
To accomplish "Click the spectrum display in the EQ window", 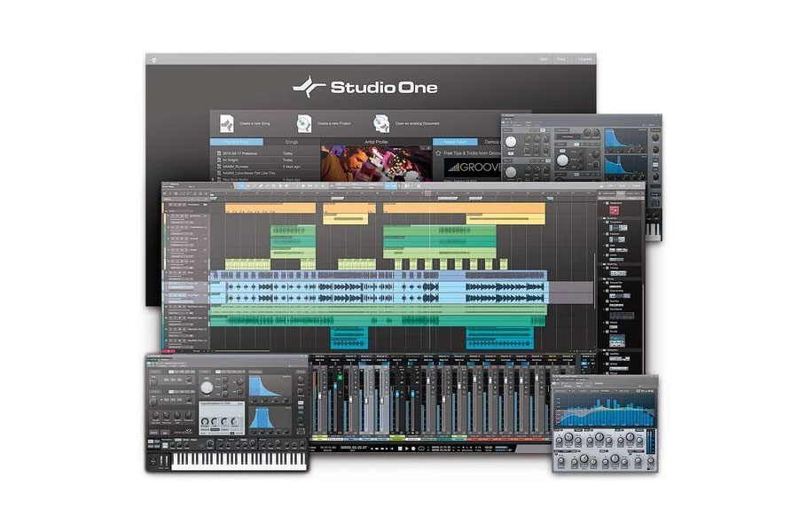I will click(605, 411).
